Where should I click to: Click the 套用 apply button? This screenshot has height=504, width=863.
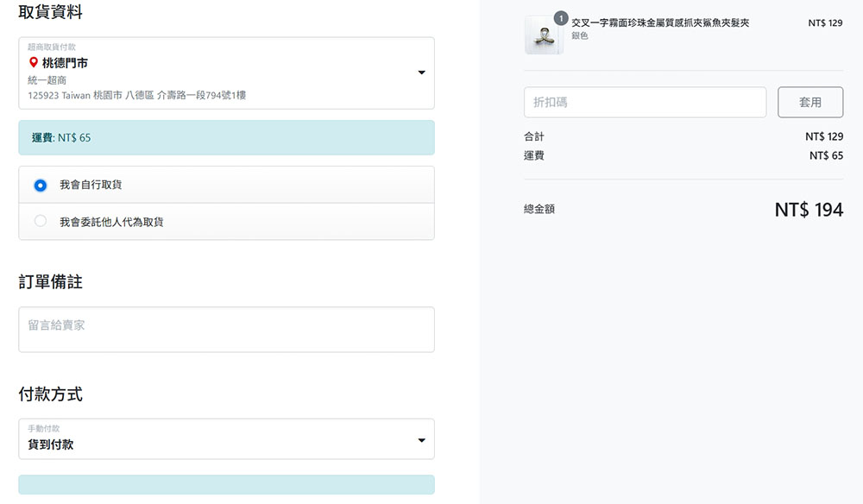(810, 103)
